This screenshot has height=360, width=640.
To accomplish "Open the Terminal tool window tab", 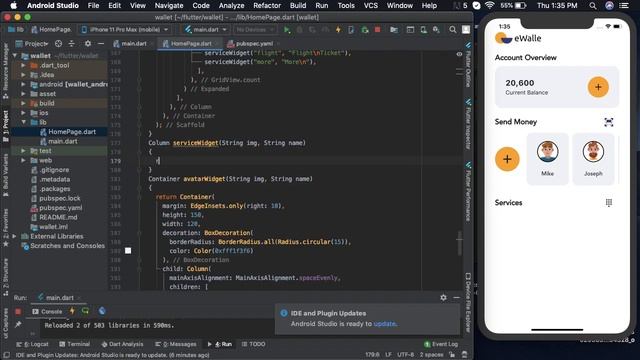I will [x=74, y=344].
